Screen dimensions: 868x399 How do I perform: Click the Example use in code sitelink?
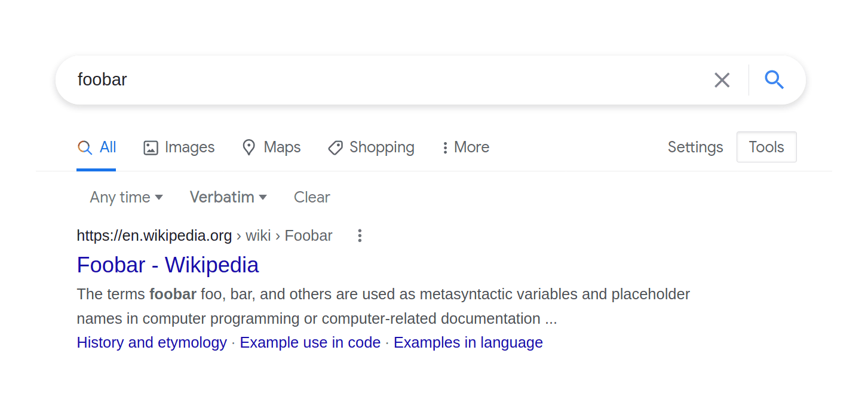(x=310, y=342)
